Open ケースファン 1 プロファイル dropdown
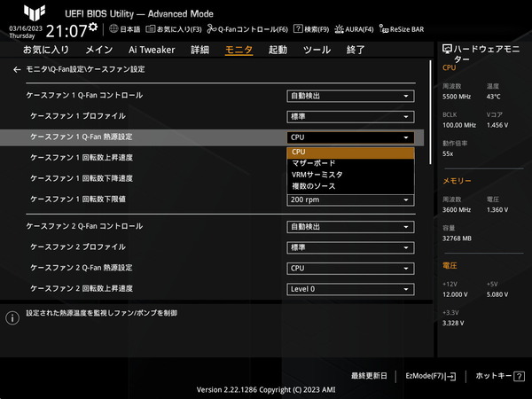Viewport: 532px width, 399px height. pyautogui.click(x=350, y=117)
